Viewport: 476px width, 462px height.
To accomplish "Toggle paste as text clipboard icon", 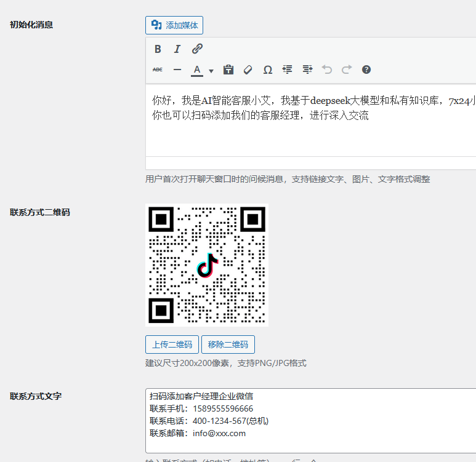I will (228, 70).
